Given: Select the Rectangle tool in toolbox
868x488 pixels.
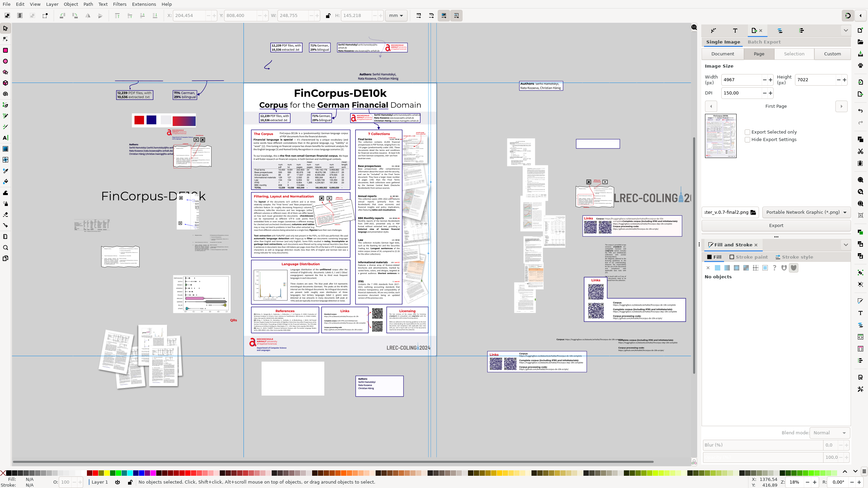Looking at the screenshot, I should tap(5, 50).
